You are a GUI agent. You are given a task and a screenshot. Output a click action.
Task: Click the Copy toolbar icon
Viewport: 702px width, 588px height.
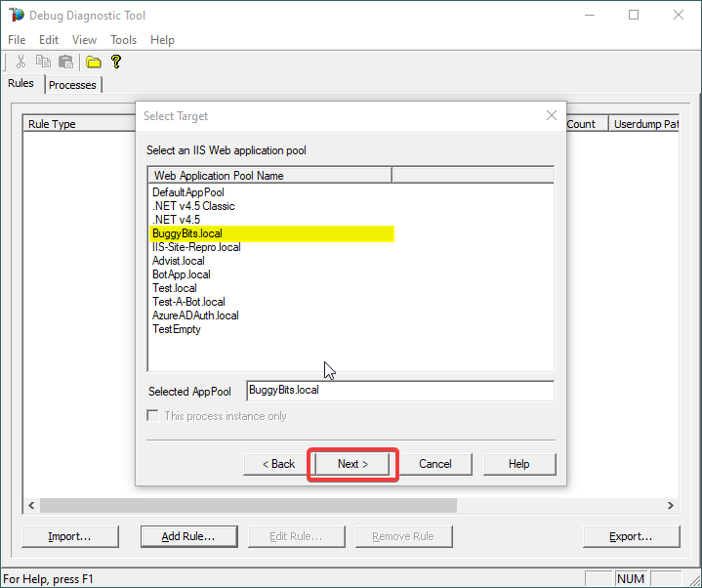(x=43, y=62)
